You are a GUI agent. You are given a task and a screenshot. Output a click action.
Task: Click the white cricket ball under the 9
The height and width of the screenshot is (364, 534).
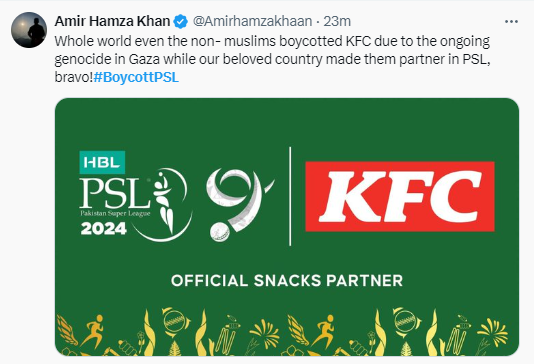[220, 232]
